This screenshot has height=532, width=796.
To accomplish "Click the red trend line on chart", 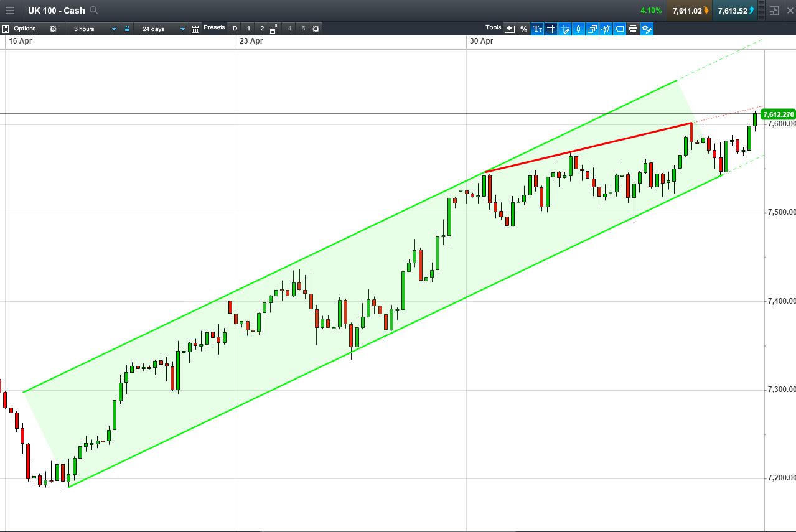I will pyautogui.click(x=588, y=147).
